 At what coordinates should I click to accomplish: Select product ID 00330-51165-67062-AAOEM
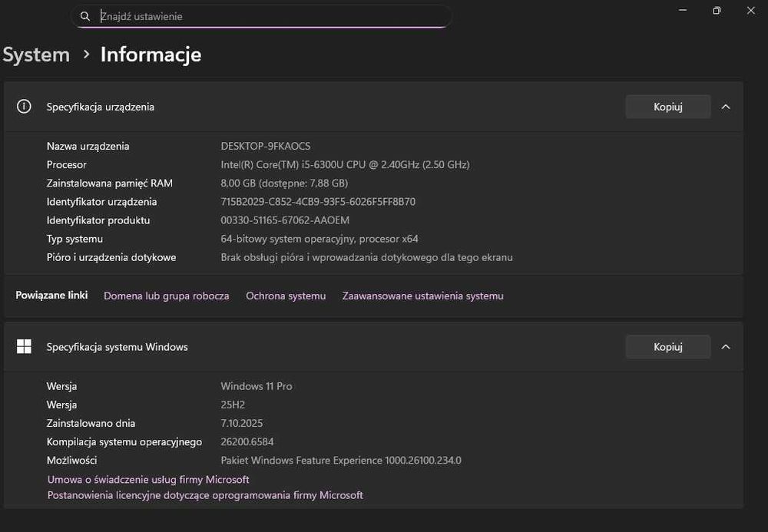click(285, 220)
